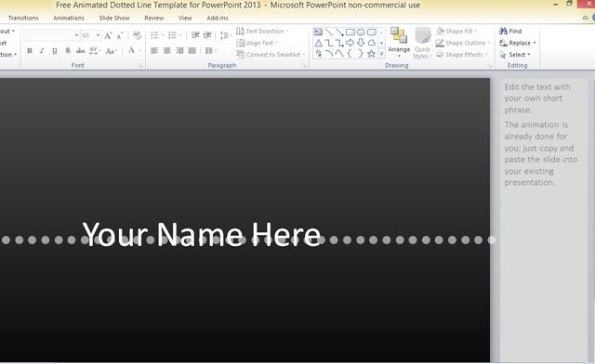595x364 pixels.
Task: Choose the 5-Point Star shape
Action: 372,54
